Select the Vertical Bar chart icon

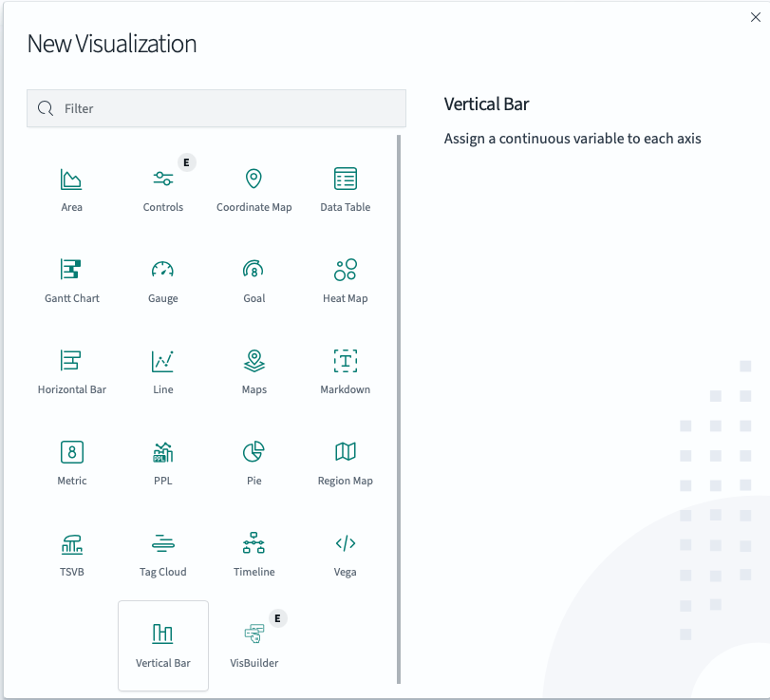point(162,634)
